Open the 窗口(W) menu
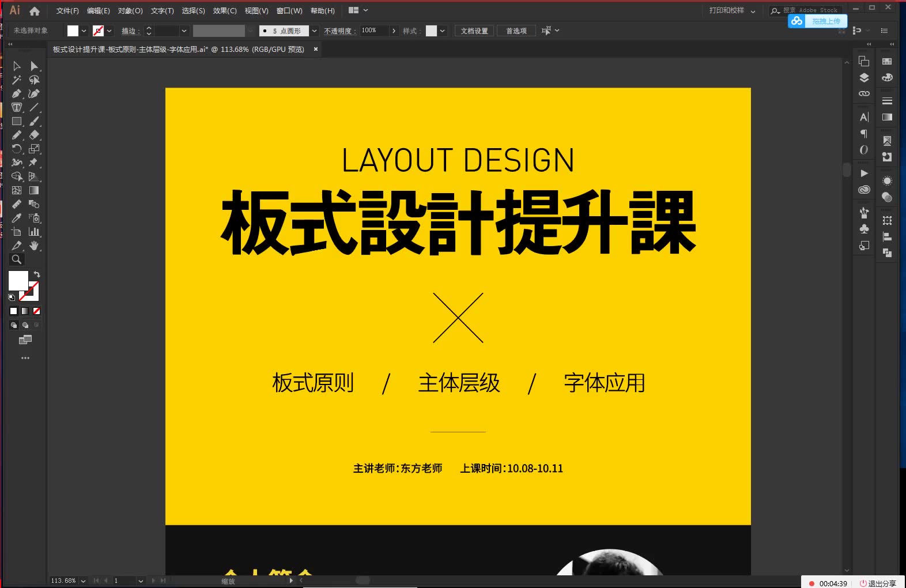 [289, 11]
